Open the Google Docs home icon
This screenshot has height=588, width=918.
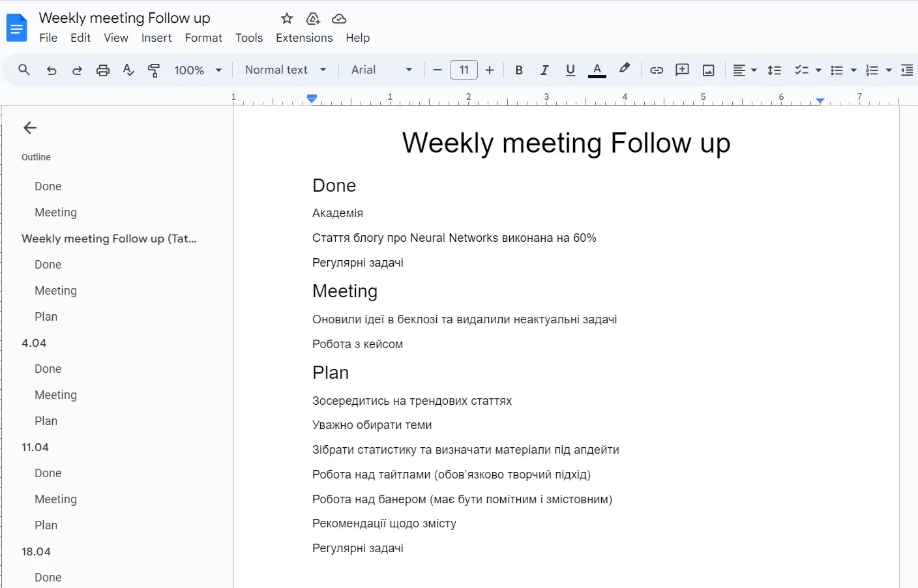pos(16,28)
